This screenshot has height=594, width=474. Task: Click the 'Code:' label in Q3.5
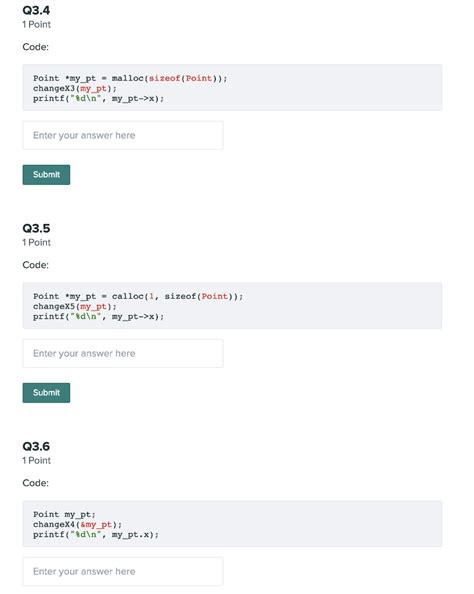pos(36,265)
